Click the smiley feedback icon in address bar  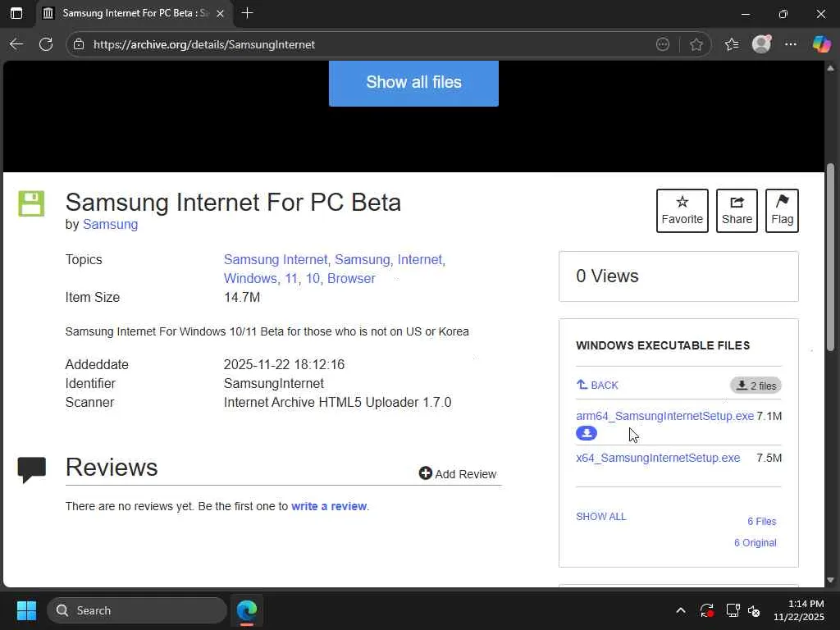click(x=663, y=44)
